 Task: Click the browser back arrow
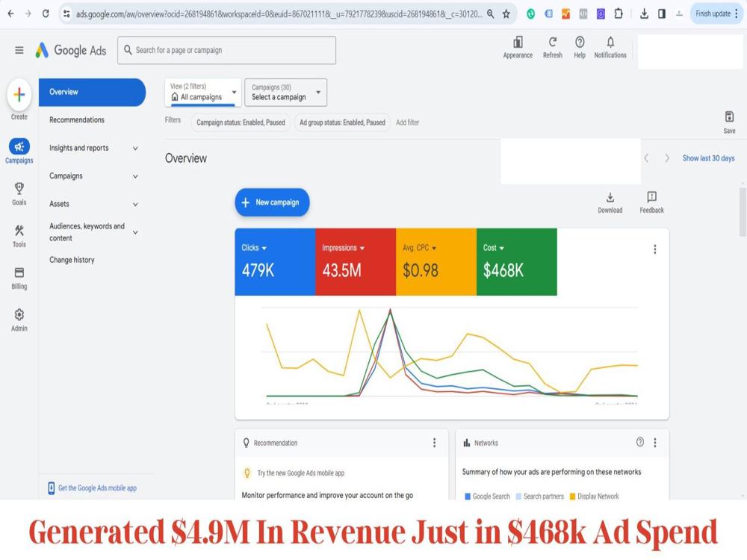[11, 13]
